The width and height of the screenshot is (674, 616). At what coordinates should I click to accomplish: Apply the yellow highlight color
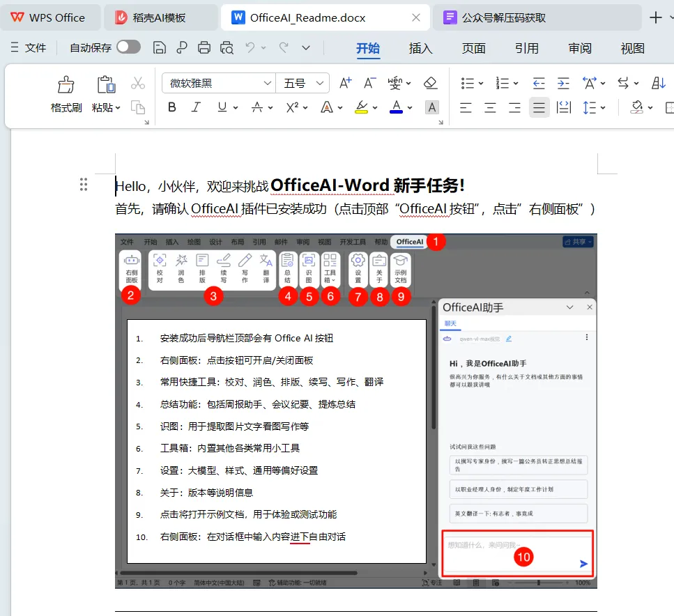362,107
